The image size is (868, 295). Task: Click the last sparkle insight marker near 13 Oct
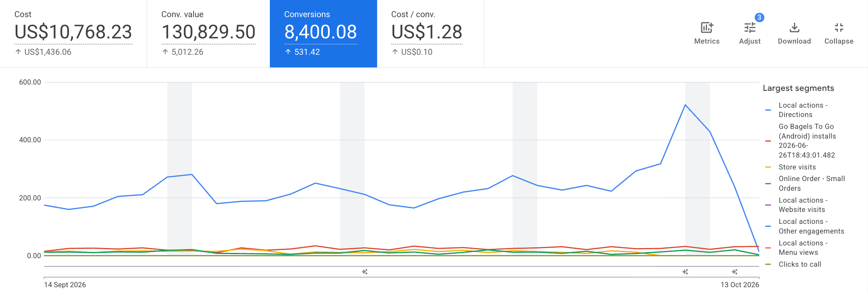[x=734, y=272]
